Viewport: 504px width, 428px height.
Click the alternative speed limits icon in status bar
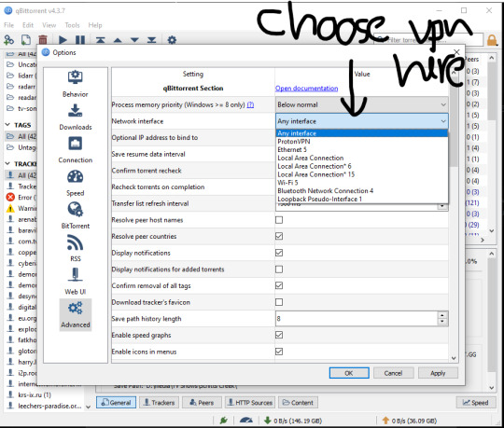click(246, 421)
